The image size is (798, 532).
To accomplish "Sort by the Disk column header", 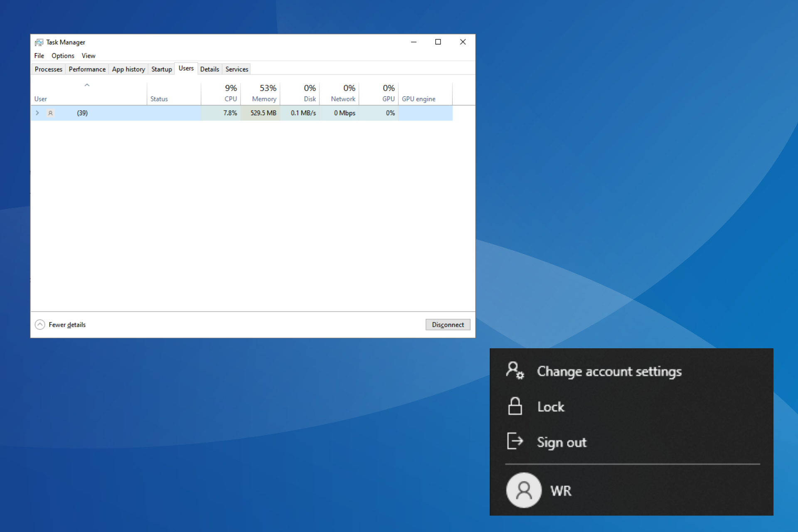I will click(x=300, y=94).
